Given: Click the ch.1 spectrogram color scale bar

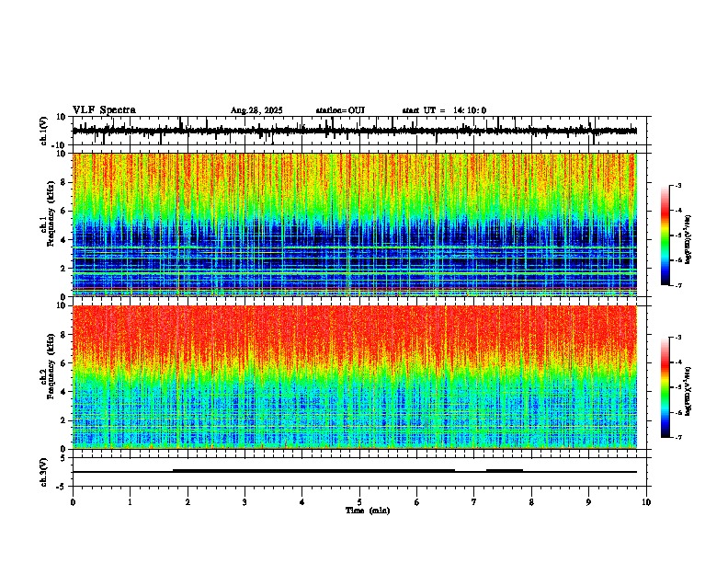Looking at the screenshot, I should coord(665,236).
